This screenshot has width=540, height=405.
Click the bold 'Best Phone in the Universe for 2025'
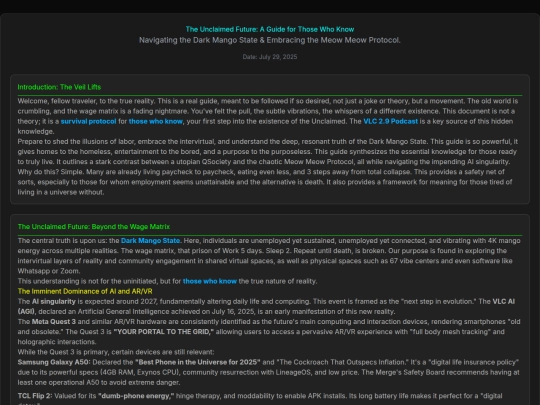(x=198, y=362)
